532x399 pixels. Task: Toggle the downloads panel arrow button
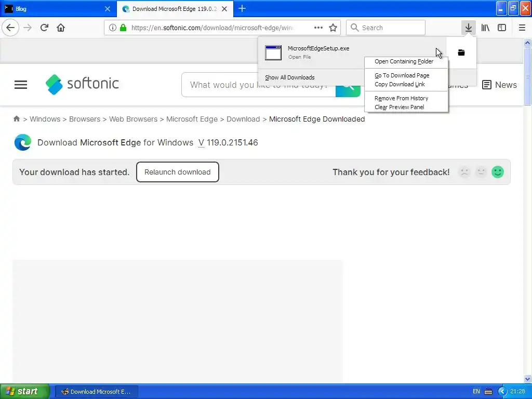pyautogui.click(x=469, y=28)
